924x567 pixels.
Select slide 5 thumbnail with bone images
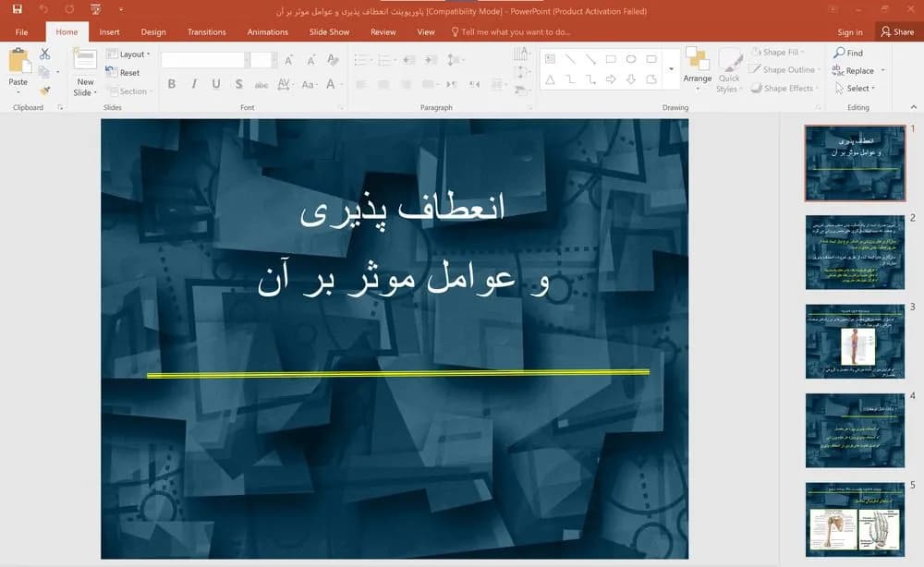pos(855,519)
